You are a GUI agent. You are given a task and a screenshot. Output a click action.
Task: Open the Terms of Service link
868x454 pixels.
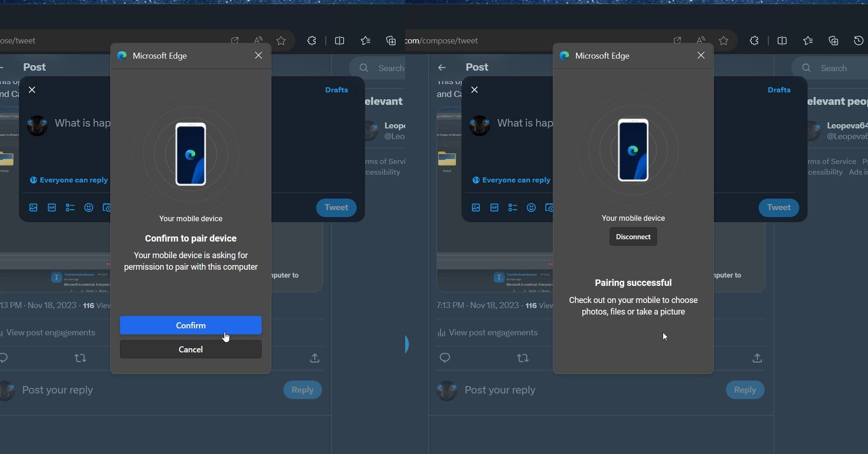[x=832, y=161]
